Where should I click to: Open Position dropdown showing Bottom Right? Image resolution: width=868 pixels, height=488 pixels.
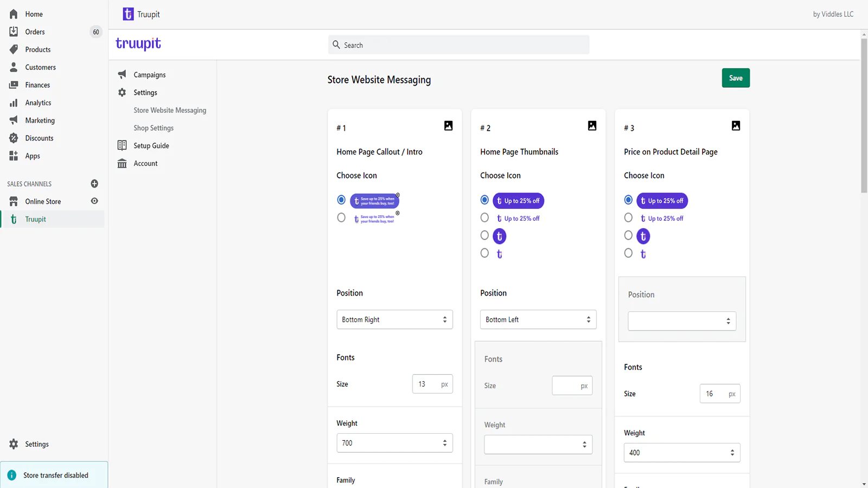click(394, 319)
